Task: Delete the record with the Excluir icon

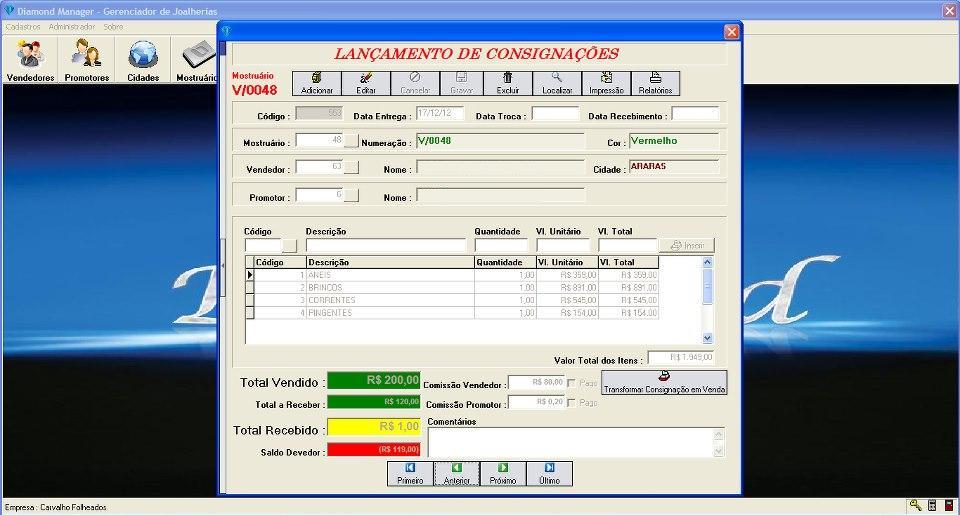Action: click(x=508, y=83)
